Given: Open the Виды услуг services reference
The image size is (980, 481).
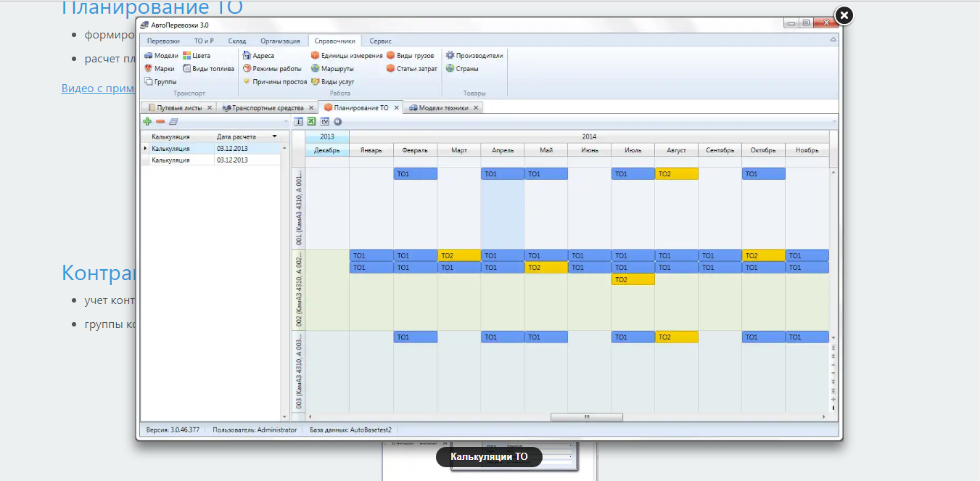Looking at the screenshot, I should (x=332, y=81).
